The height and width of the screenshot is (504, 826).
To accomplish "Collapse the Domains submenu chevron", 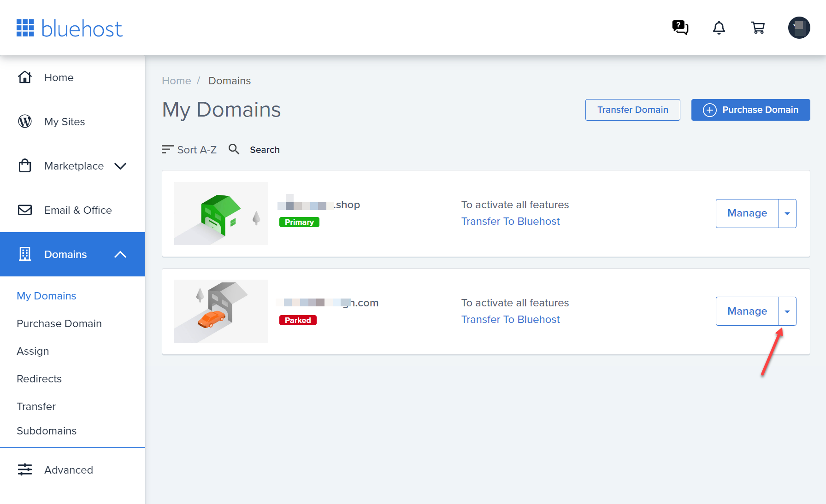I will click(x=120, y=254).
